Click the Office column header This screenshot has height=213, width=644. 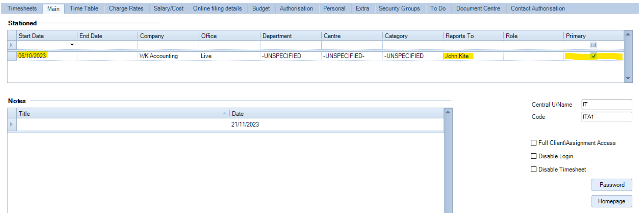(x=230, y=36)
